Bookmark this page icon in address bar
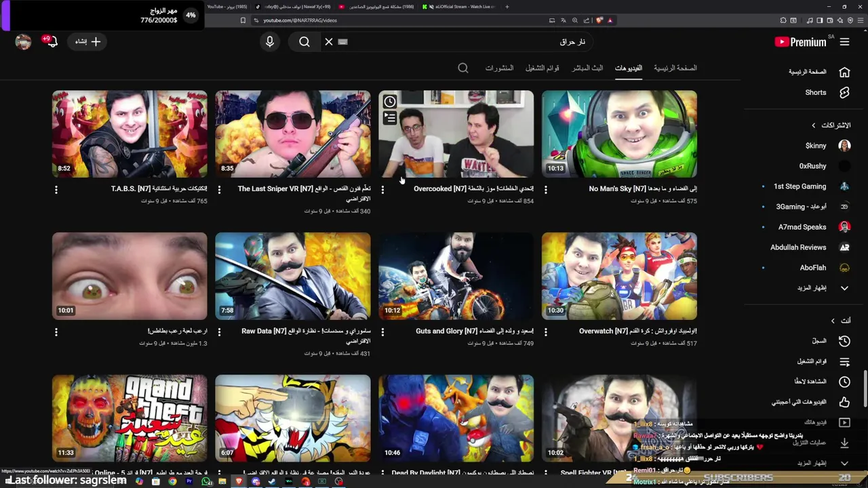This screenshot has height=488, width=868. tap(243, 20)
